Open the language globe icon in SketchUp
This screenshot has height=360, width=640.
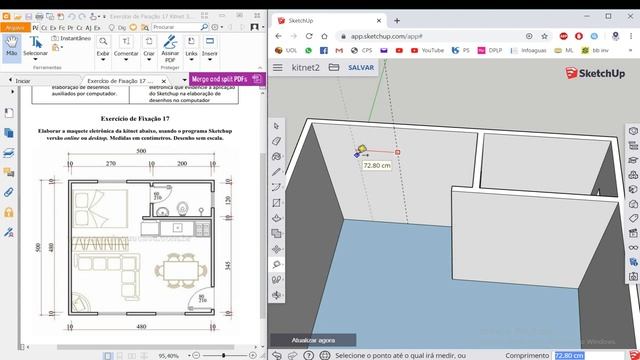[x=324, y=356]
